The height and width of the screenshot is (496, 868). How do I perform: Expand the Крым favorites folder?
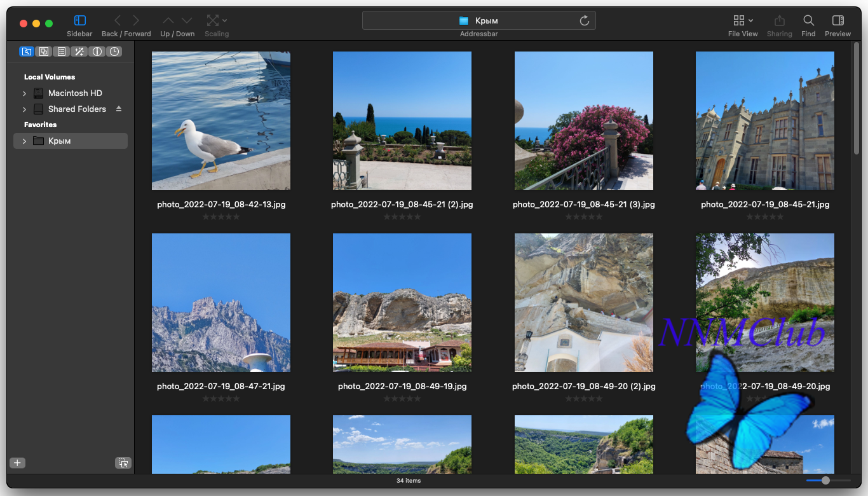click(24, 141)
